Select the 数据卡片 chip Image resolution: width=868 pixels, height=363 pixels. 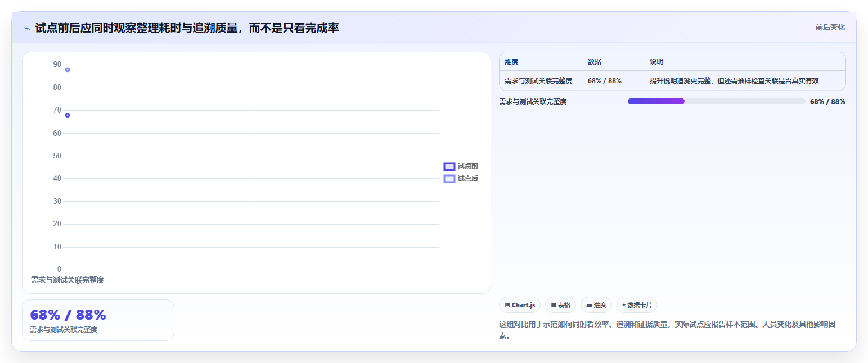(x=637, y=305)
